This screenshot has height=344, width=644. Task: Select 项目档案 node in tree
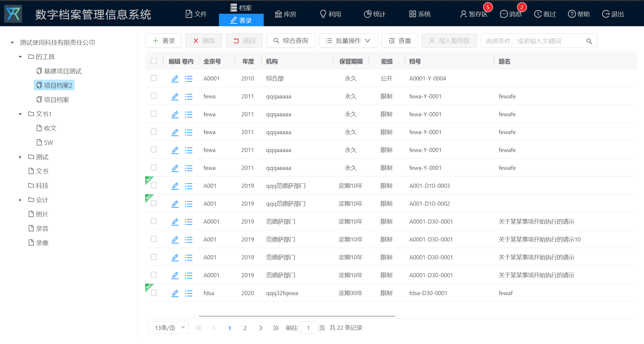[x=53, y=100]
